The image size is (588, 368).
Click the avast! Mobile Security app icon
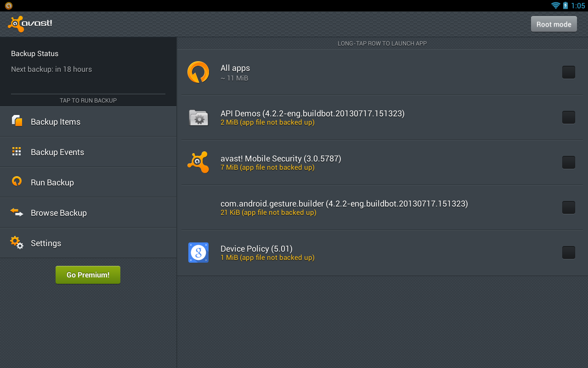tap(198, 162)
